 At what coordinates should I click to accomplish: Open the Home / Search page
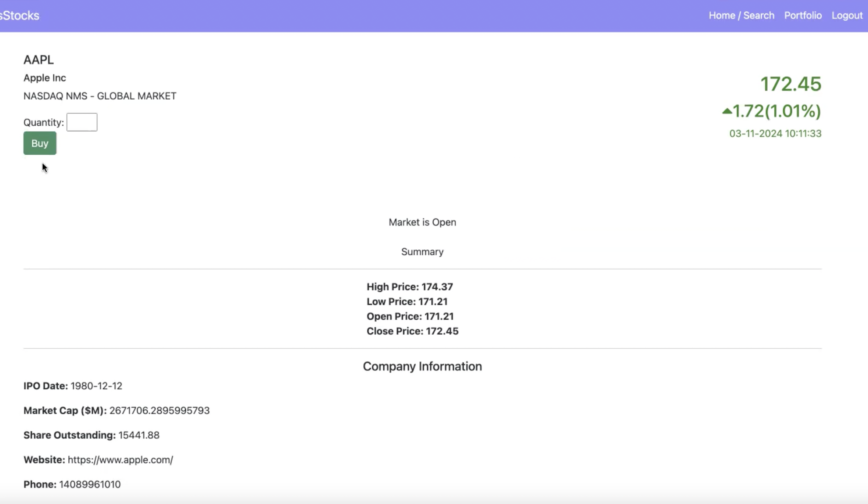[x=741, y=15]
